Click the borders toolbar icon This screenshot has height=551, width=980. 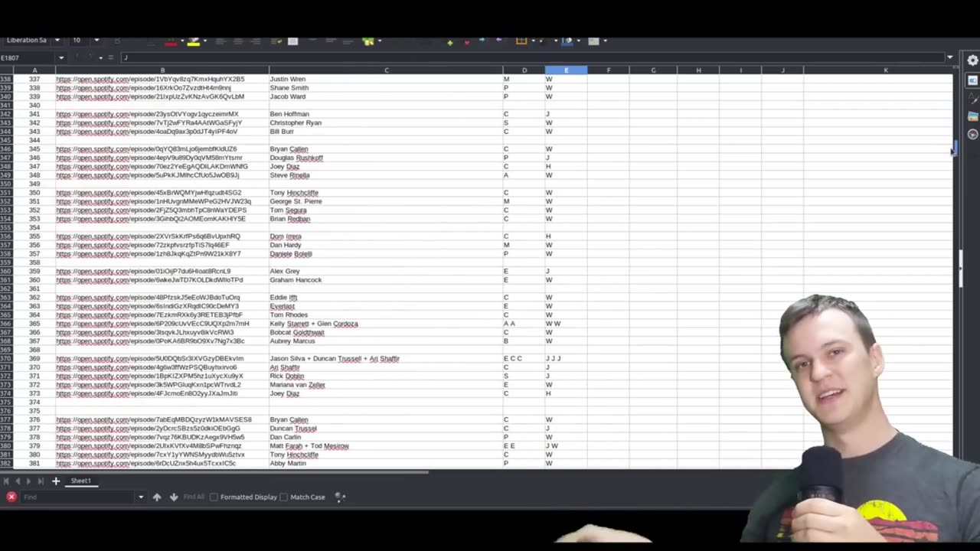pos(521,41)
